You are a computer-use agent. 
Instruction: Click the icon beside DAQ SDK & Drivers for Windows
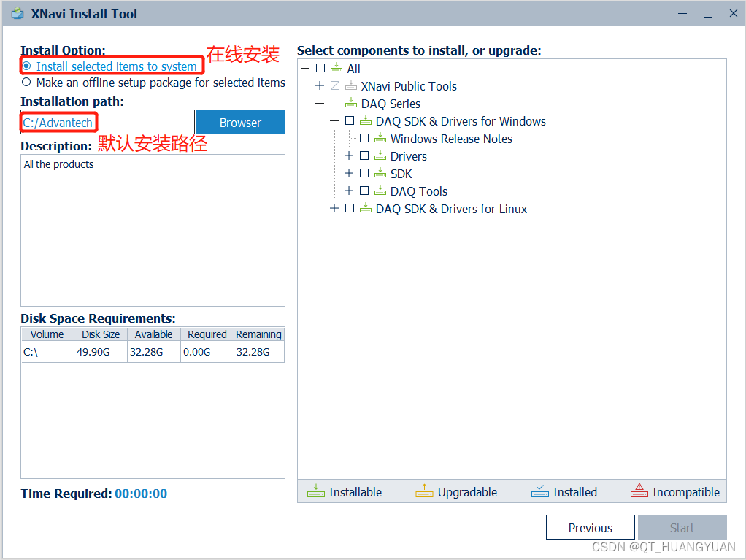pyautogui.click(x=366, y=121)
